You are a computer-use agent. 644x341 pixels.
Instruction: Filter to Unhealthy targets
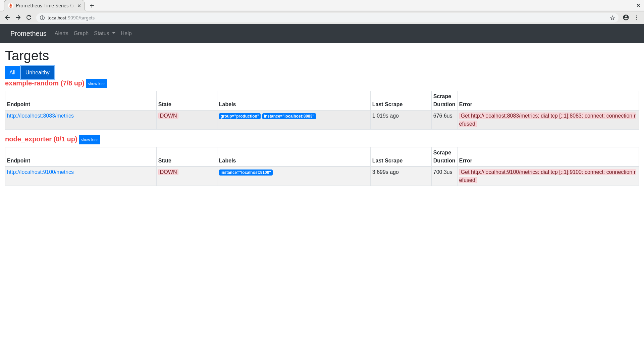pyautogui.click(x=38, y=73)
